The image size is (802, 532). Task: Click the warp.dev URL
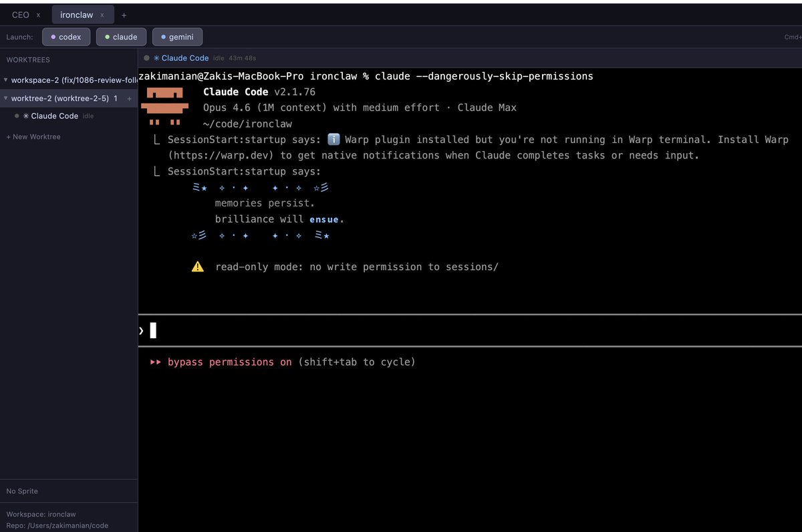[x=221, y=155]
